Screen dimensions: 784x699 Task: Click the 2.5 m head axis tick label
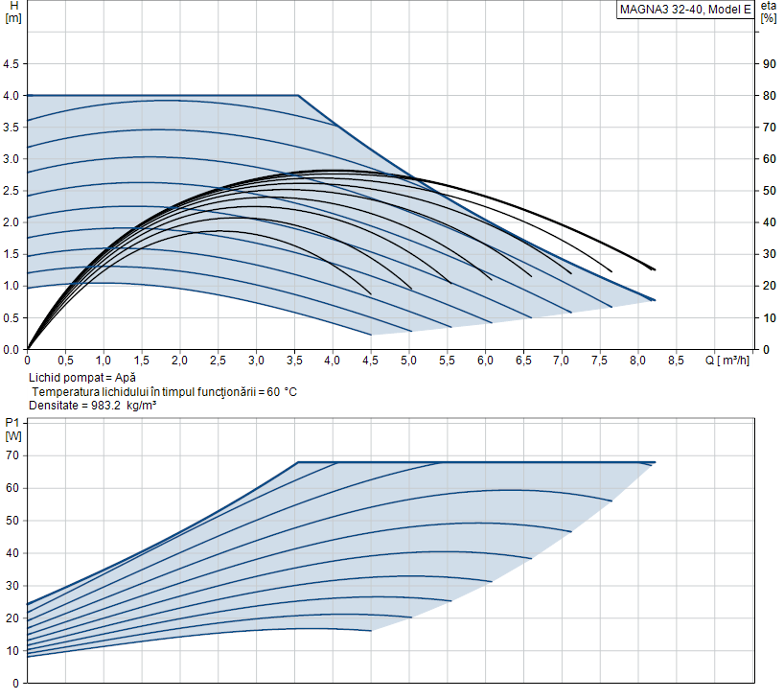pyautogui.click(x=11, y=191)
